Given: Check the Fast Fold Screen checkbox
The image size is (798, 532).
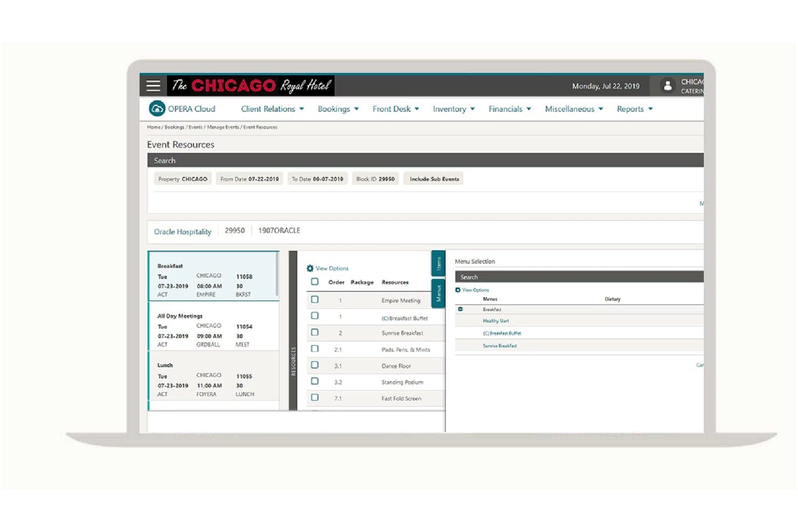Looking at the screenshot, I should point(315,397).
